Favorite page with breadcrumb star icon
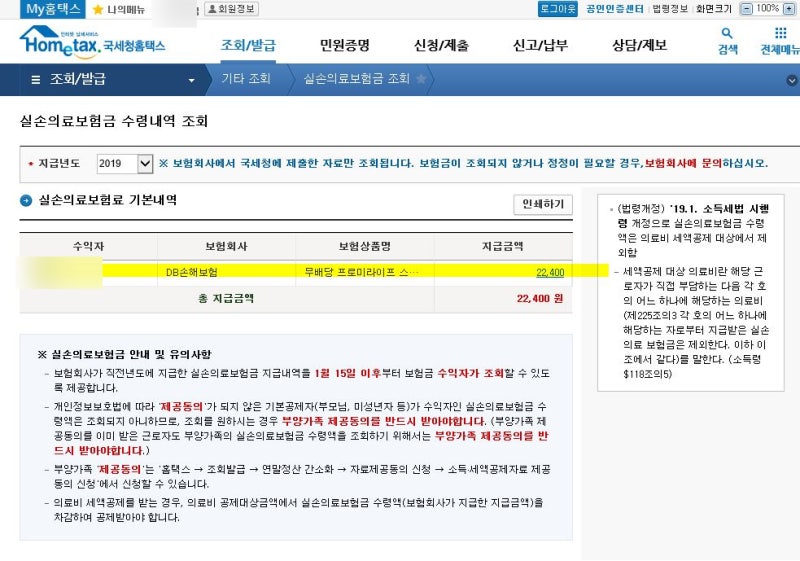800x561 pixels. (421, 79)
